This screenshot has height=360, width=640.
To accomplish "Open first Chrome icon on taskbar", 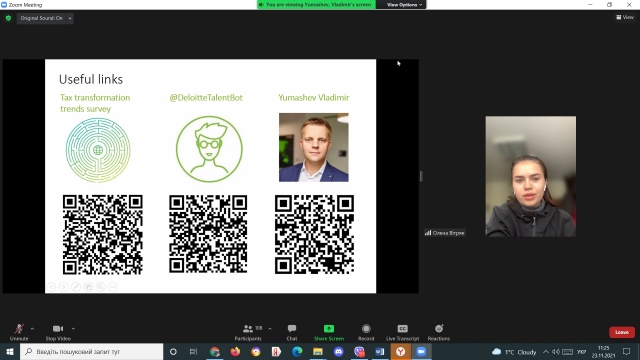I will coord(215,351).
